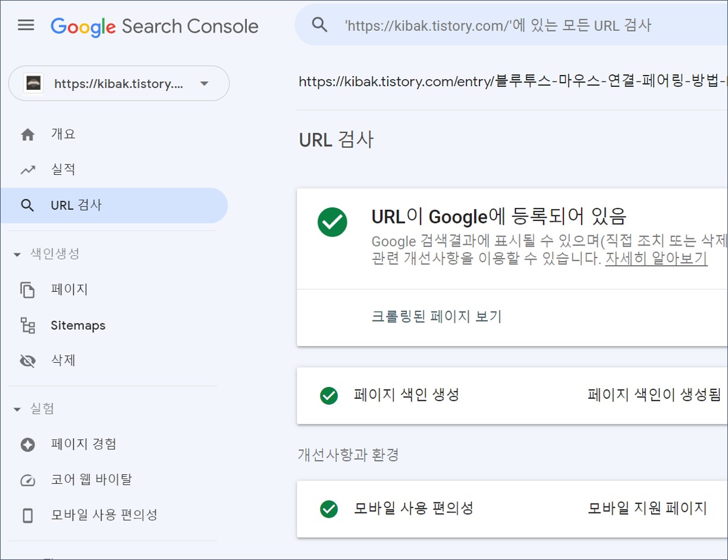Click the star-circle icon next to 페이지 경험
728x560 pixels.
click(27, 445)
